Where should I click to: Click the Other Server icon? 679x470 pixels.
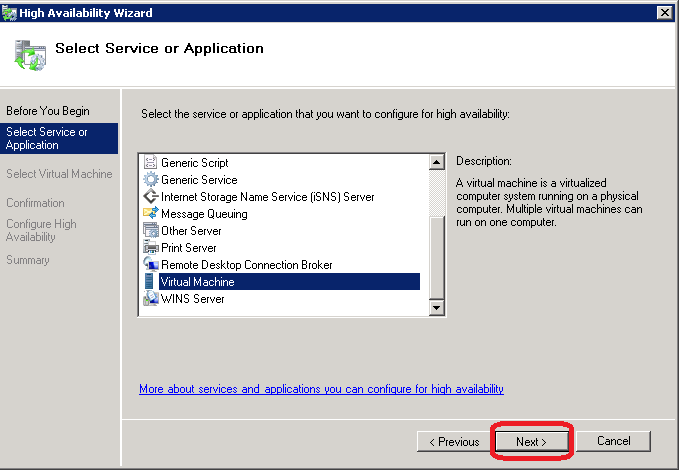pos(151,231)
